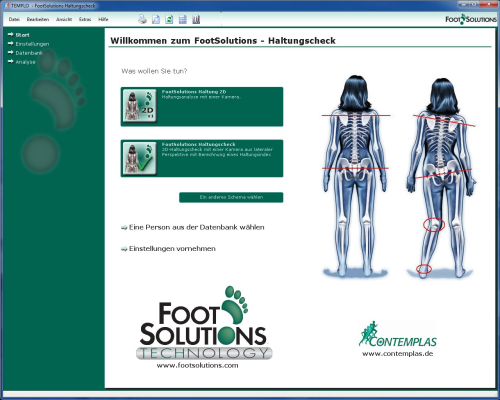Screen dimensions: 500x400
Task: Click the Contemplas logo
Action: click(x=398, y=334)
